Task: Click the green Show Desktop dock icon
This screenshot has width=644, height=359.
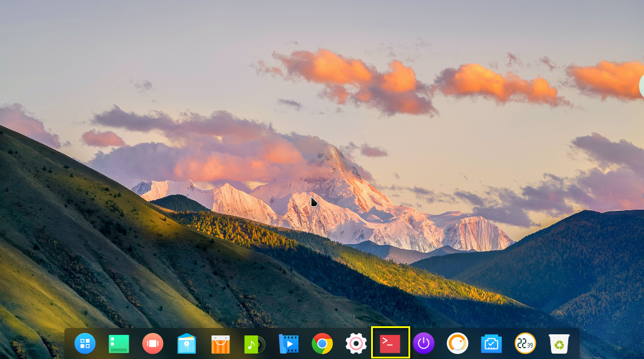Action: pos(119,344)
